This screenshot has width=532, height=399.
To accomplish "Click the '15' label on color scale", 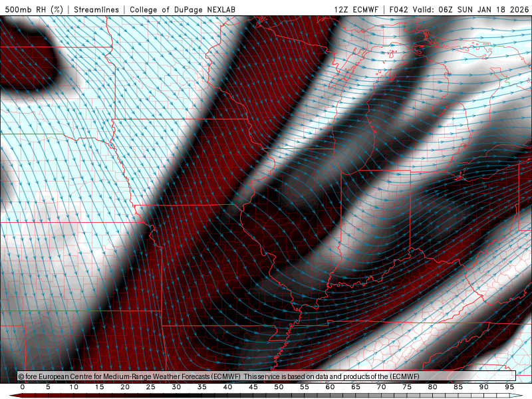I will click(x=99, y=387).
